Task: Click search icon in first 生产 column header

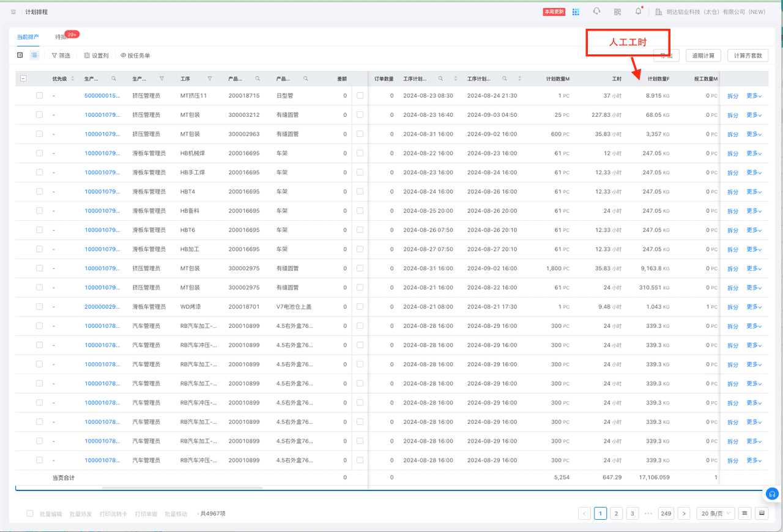Action: [x=114, y=78]
